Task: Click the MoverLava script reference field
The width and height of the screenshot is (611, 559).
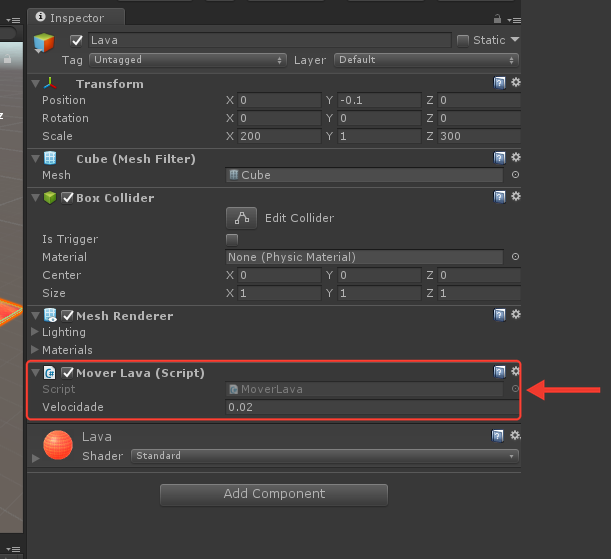Action: [364, 389]
